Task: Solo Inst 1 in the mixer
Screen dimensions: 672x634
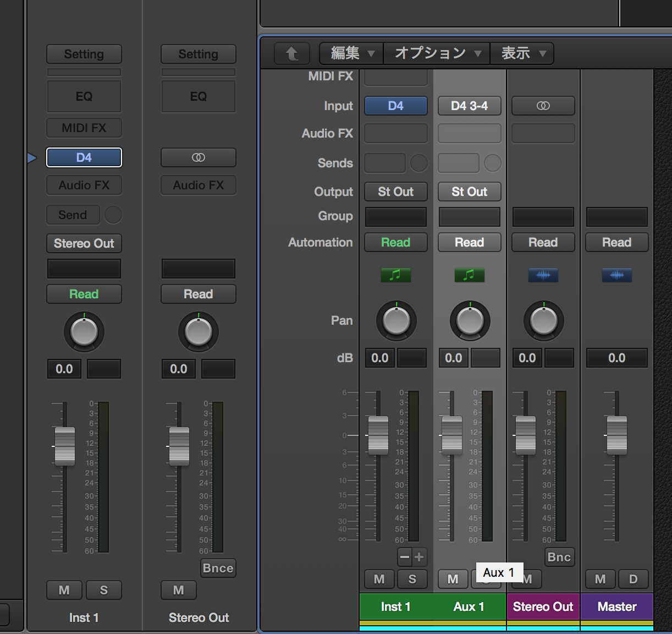Action: [x=412, y=579]
